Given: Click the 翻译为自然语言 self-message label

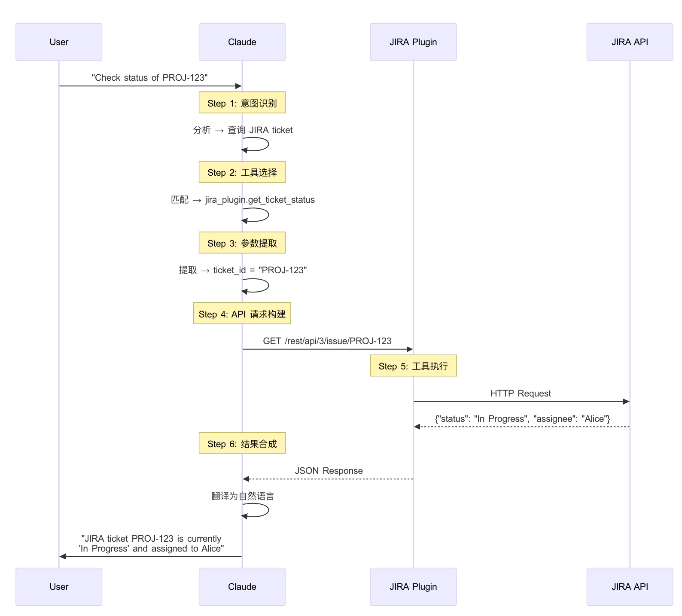Looking at the screenshot, I should click(243, 496).
